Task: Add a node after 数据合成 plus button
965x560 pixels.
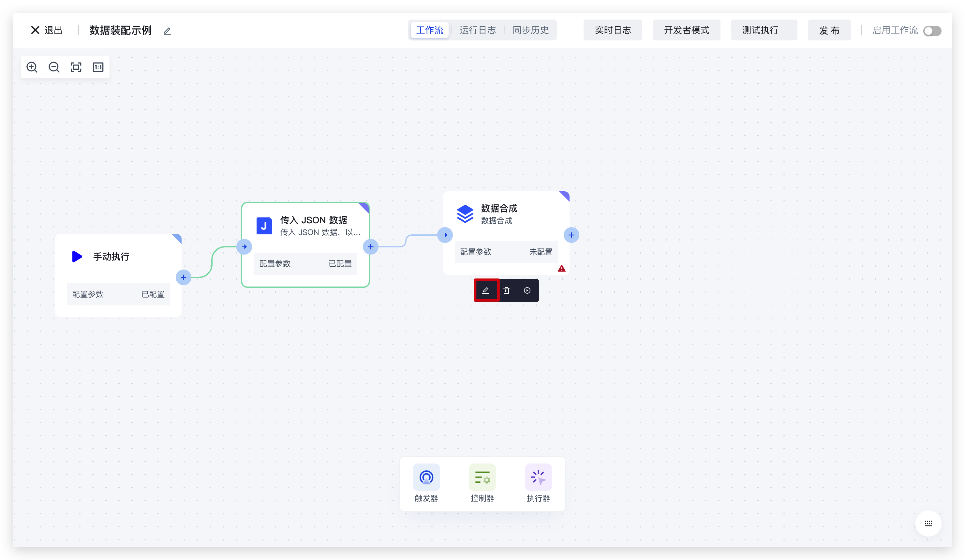Action: [572, 235]
